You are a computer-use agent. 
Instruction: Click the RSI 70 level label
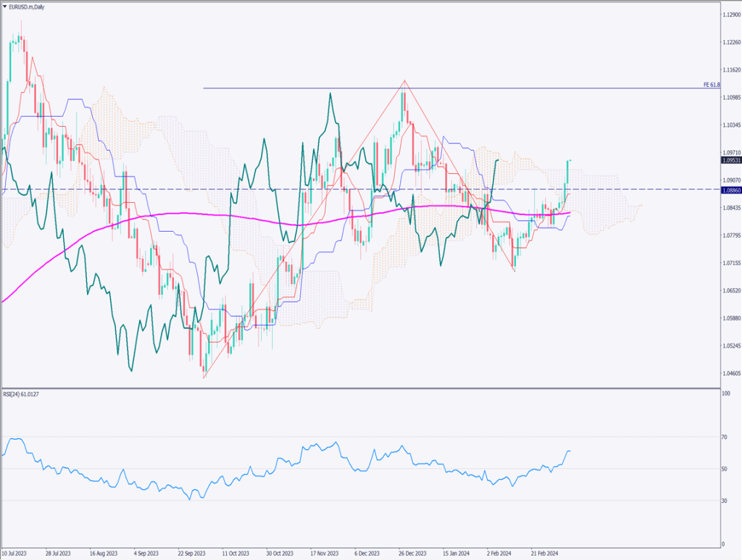pyautogui.click(x=725, y=437)
